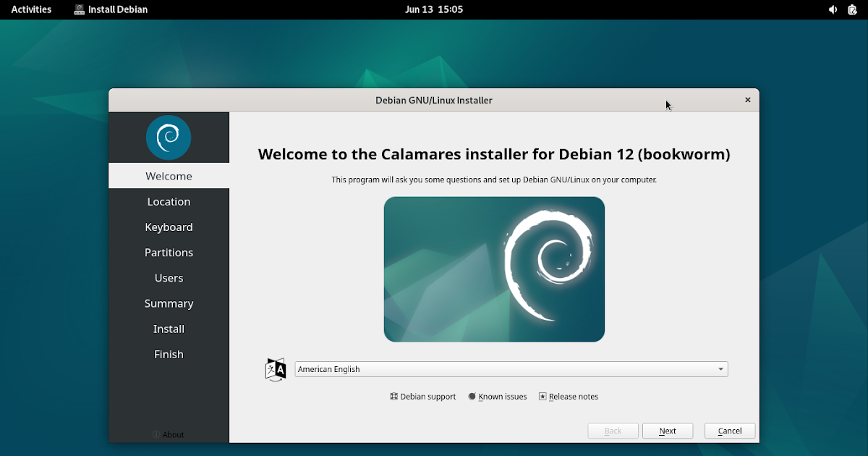This screenshot has height=456, width=868.
Task: Click the "This program will ask you some questions" text
Action: [494, 180]
